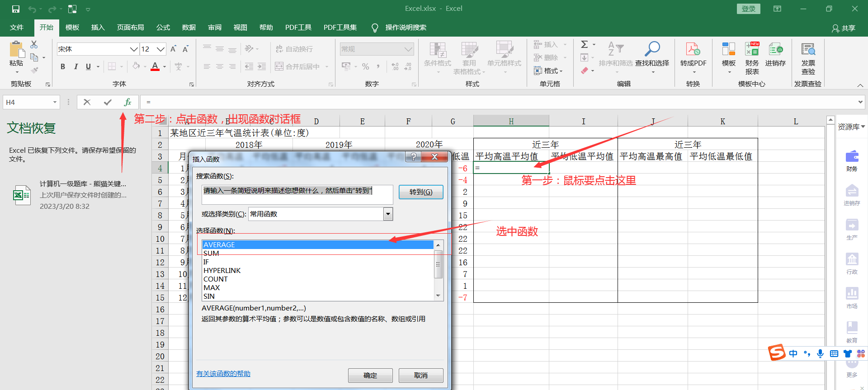Decrease font size with smaller A icon
This screenshot has width=868, height=390.
point(185,49)
